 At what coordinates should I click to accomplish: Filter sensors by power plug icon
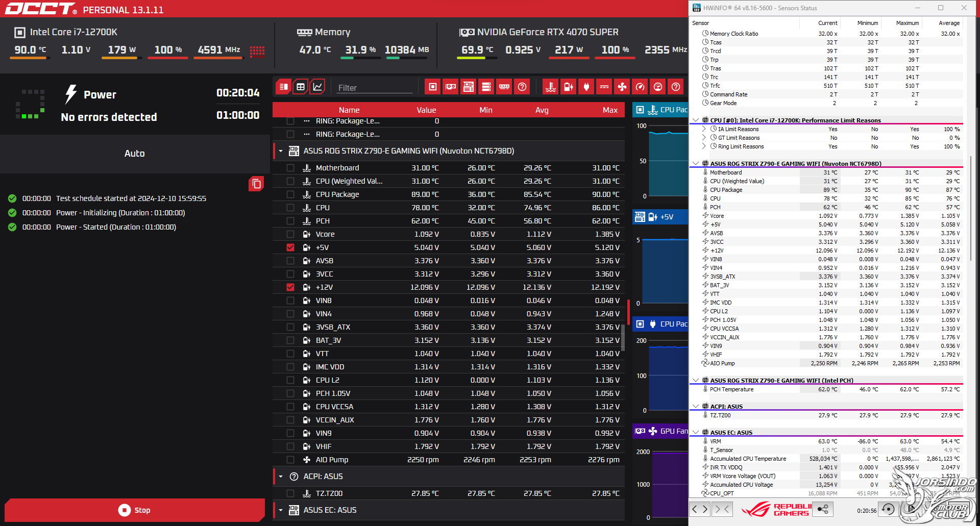586,87
